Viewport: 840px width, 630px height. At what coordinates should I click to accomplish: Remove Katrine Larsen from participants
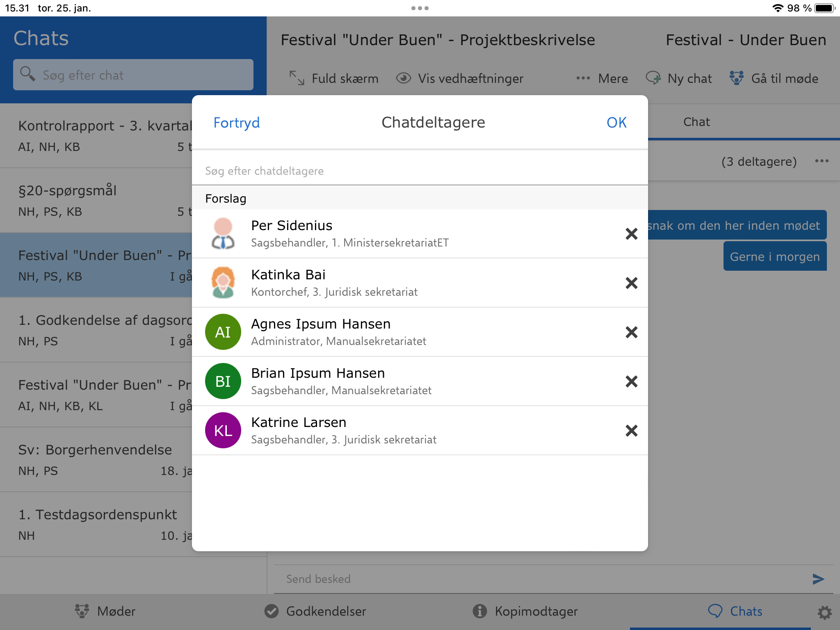631,431
